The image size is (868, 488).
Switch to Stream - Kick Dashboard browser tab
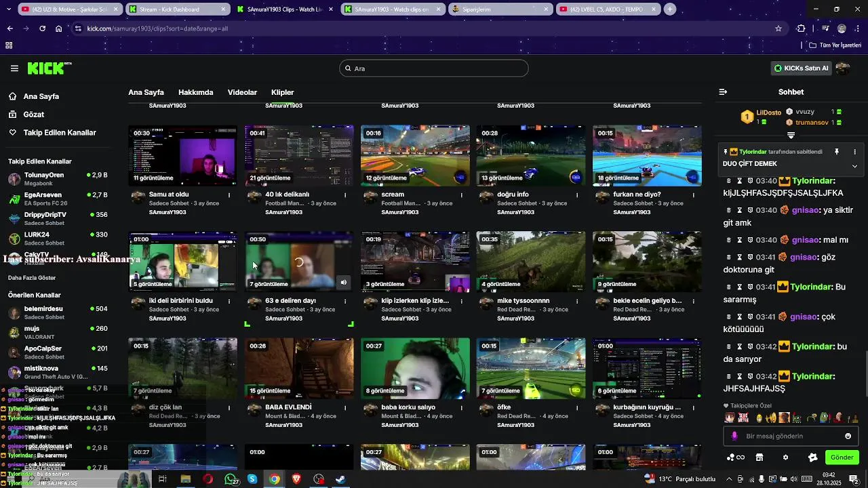(176, 9)
